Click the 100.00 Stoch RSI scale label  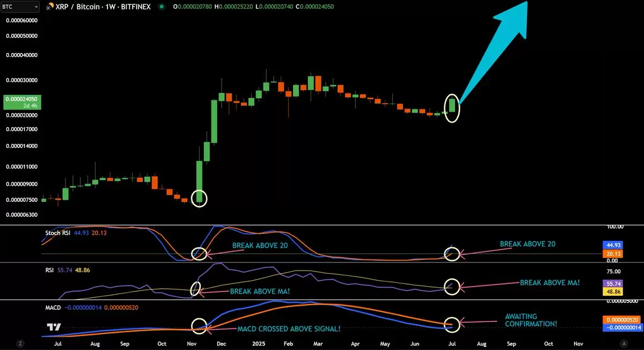[615, 228]
